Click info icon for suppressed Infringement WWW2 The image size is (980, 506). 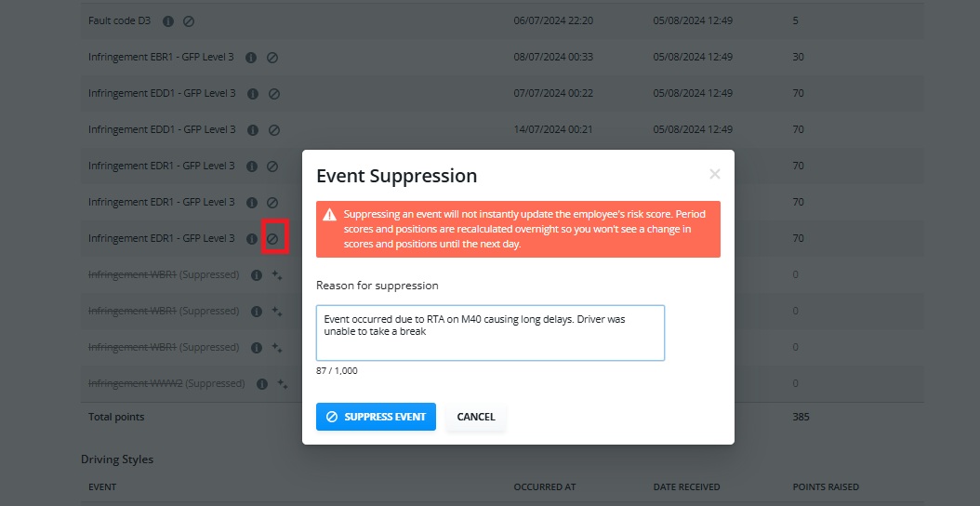pos(262,383)
